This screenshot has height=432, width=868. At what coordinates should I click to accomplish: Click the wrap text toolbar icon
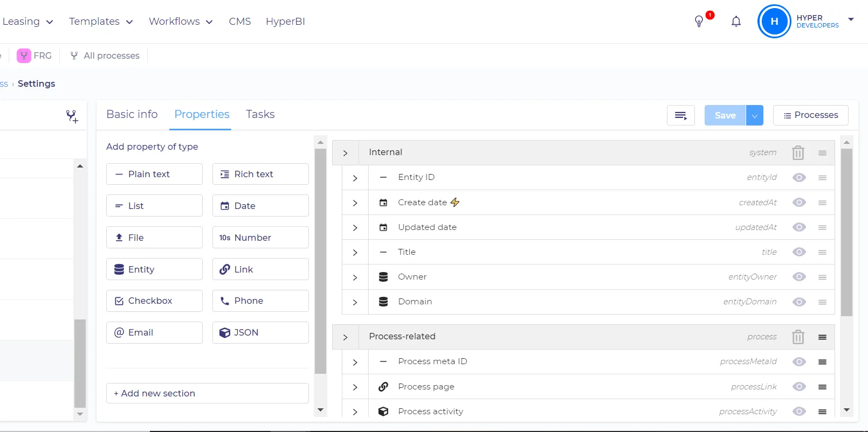[x=680, y=115]
